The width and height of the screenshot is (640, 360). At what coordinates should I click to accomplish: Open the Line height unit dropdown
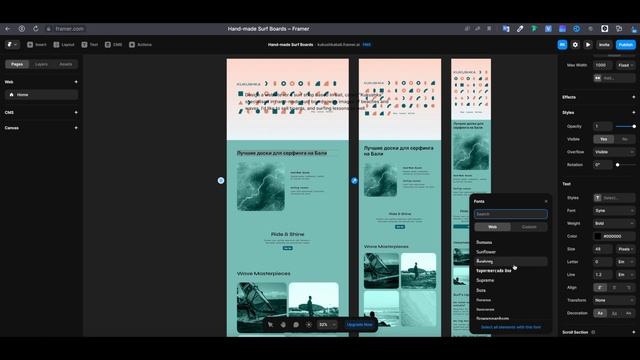tap(625, 275)
